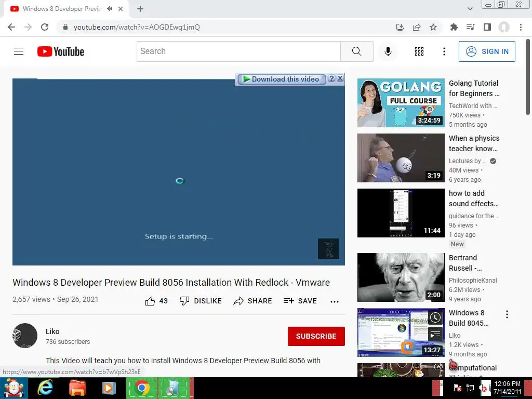
Task: Click the network icon in system tray
Action: 470,388
